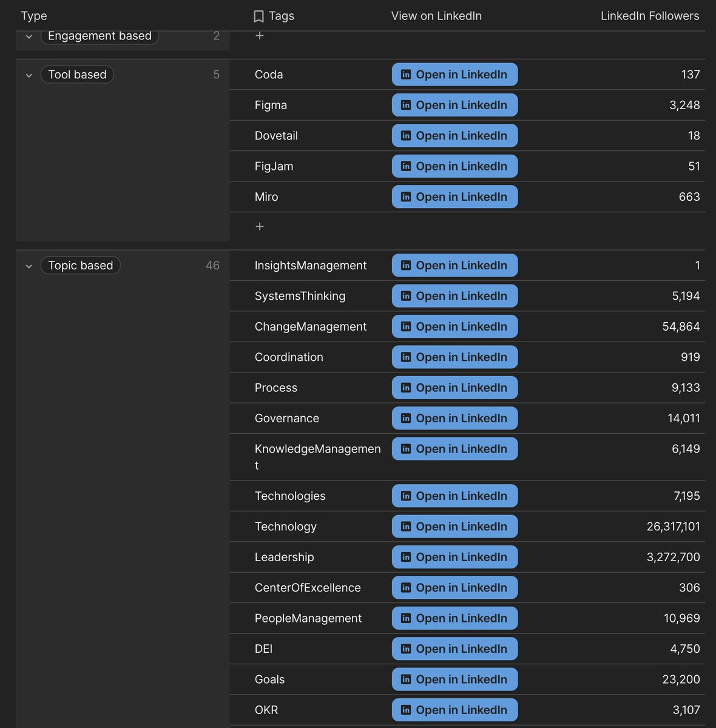Select the Tool based tag pill

pyautogui.click(x=77, y=75)
